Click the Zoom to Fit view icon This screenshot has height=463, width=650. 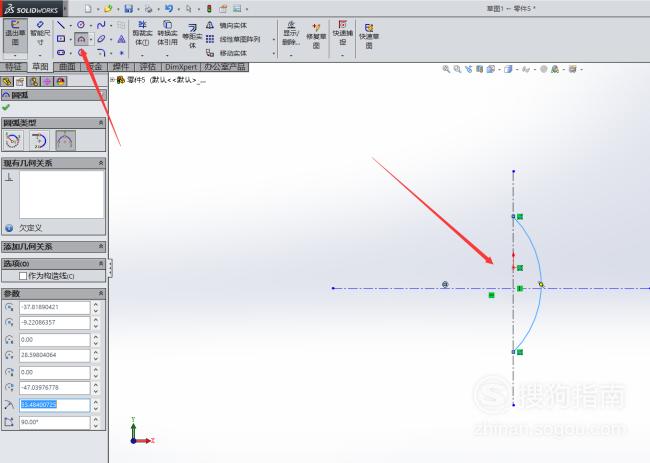(446, 69)
